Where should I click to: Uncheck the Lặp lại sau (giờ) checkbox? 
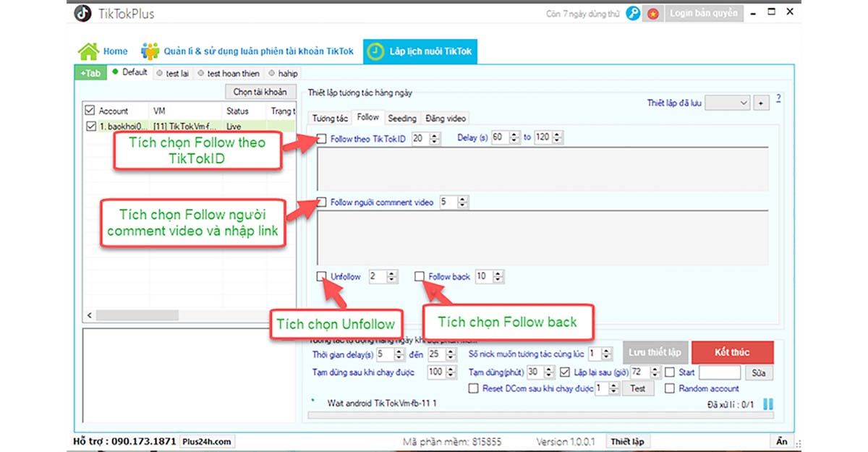pos(566,373)
